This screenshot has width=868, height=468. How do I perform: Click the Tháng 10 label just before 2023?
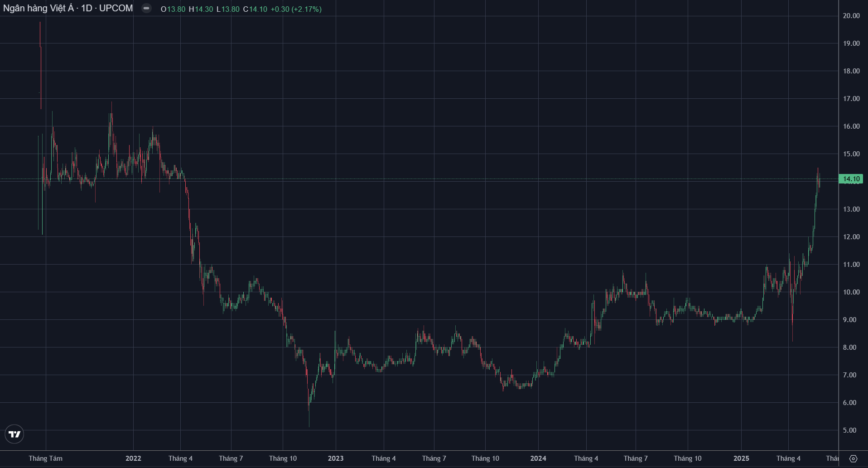tap(283, 458)
